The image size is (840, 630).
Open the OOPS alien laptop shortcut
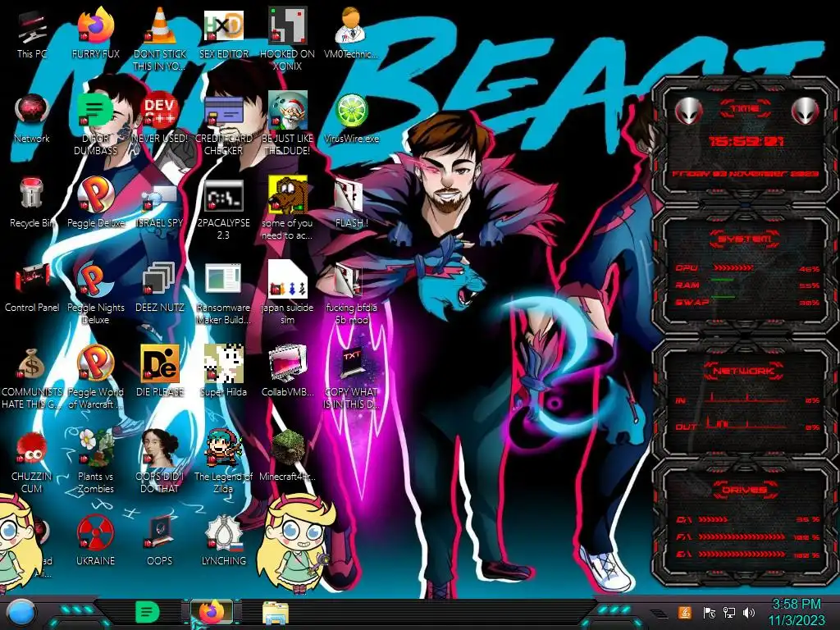(x=160, y=542)
